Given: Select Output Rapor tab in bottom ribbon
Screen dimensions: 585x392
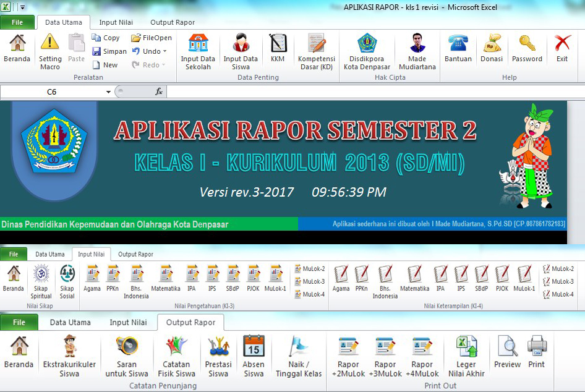Looking at the screenshot, I should tap(190, 322).
